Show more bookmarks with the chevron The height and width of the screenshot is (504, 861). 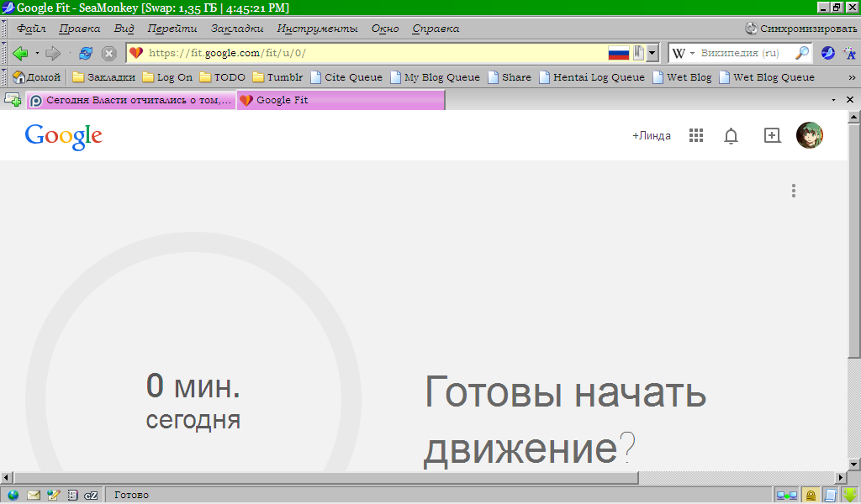tap(853, 77)
